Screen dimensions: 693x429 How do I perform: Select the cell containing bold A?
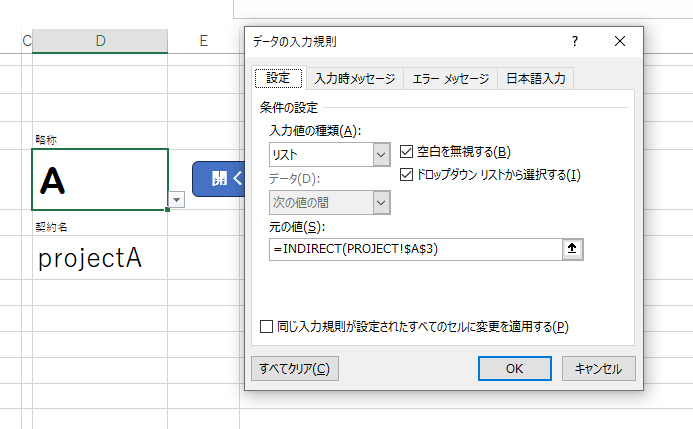click(100, 180)
